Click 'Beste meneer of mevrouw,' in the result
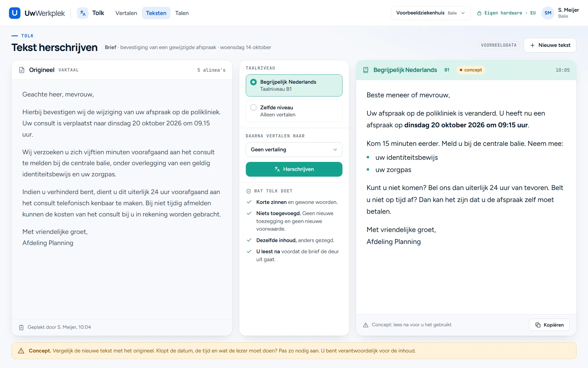Viewport: 588px width, 368px height. 408,95
